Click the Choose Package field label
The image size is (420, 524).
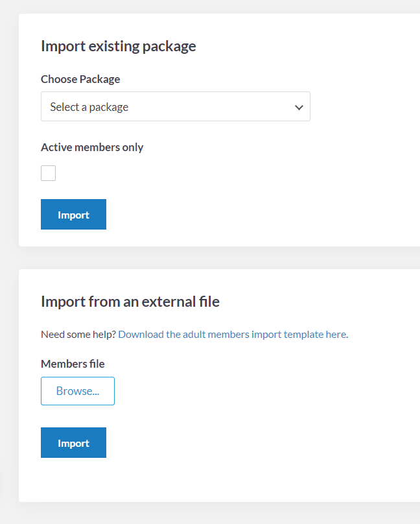80,79
